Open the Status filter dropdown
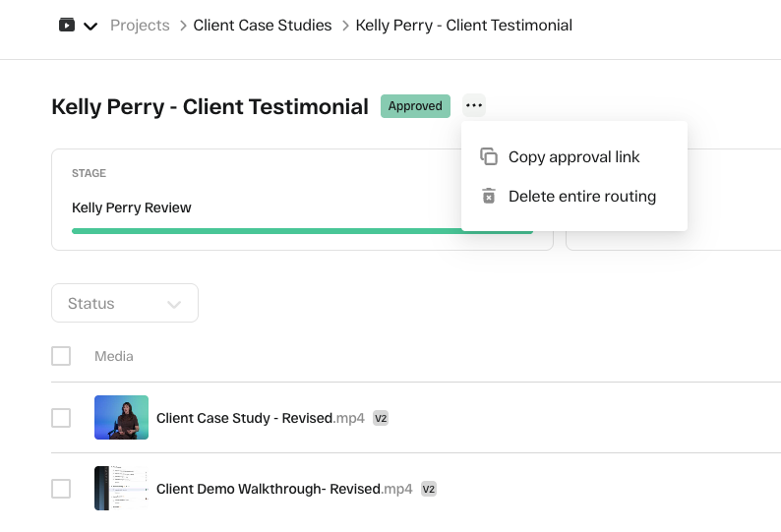781x532 pixels. 124,304
